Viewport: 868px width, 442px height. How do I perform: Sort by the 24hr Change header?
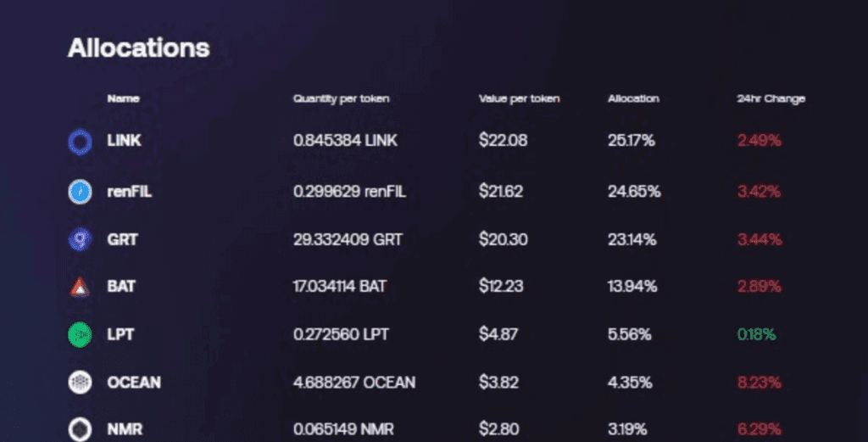(771, 98)
